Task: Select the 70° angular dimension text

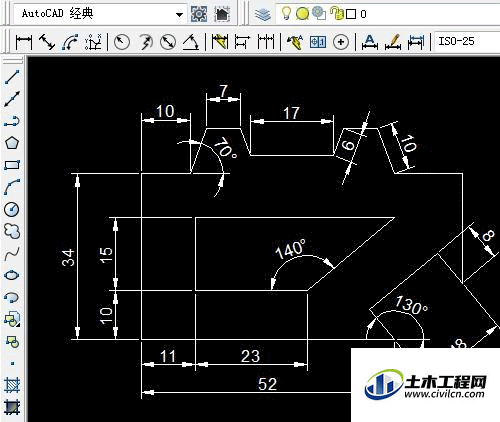Action: coord(225,148)
